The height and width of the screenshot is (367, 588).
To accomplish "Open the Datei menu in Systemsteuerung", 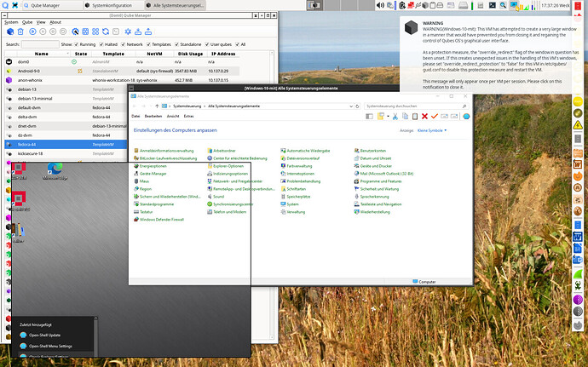I will (135, 116).
